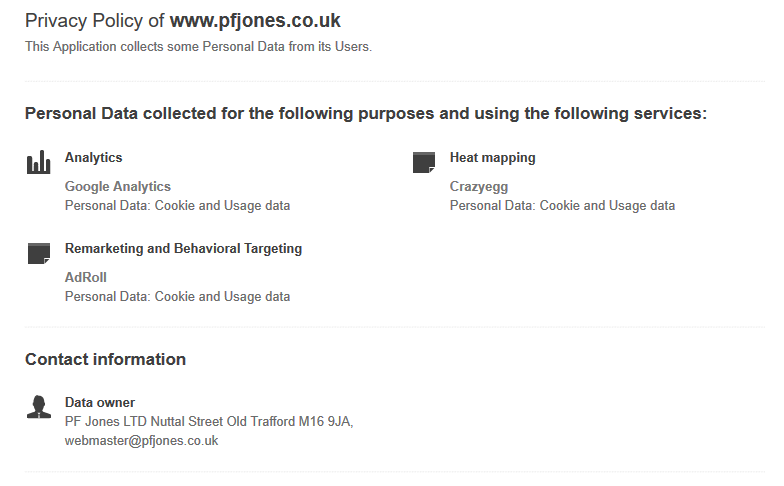Click Personal Data text under Google Analytics
The width and height of the screenshot is (784, 486).
coord(178,206)
